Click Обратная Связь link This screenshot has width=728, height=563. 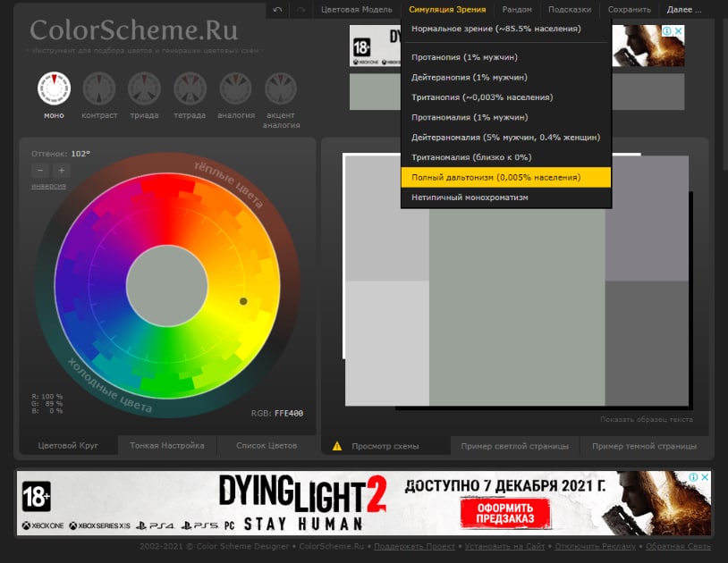pos(678,546)
